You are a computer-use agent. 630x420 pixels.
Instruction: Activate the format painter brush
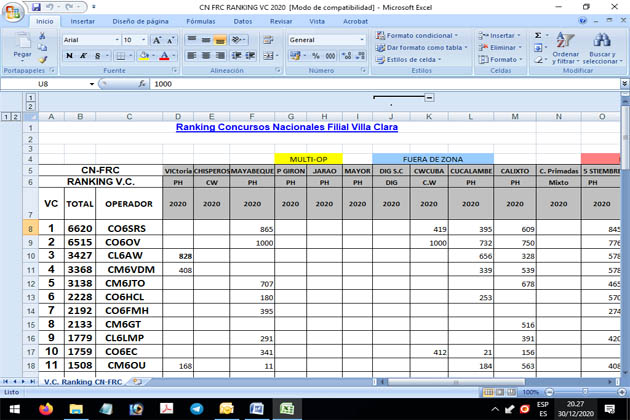coord(43,60)
